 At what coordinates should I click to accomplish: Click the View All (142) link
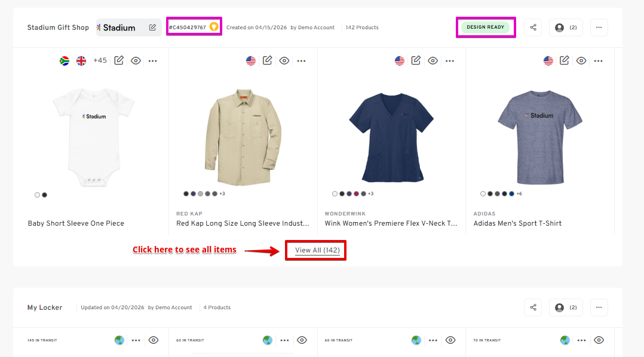point(317,250)
